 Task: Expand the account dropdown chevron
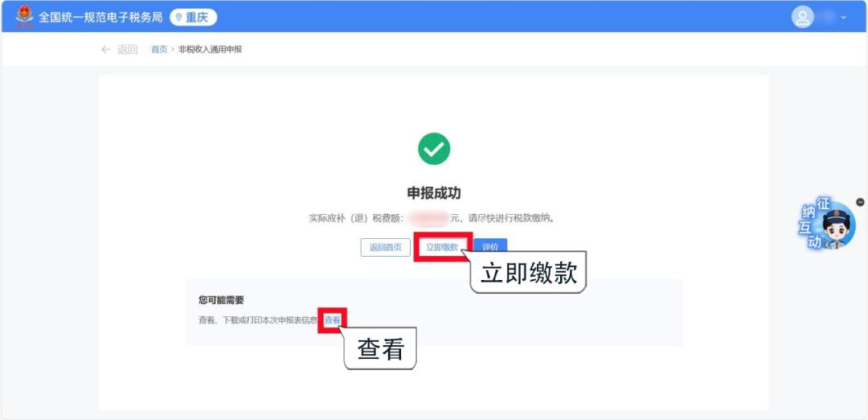coord(844,17)
